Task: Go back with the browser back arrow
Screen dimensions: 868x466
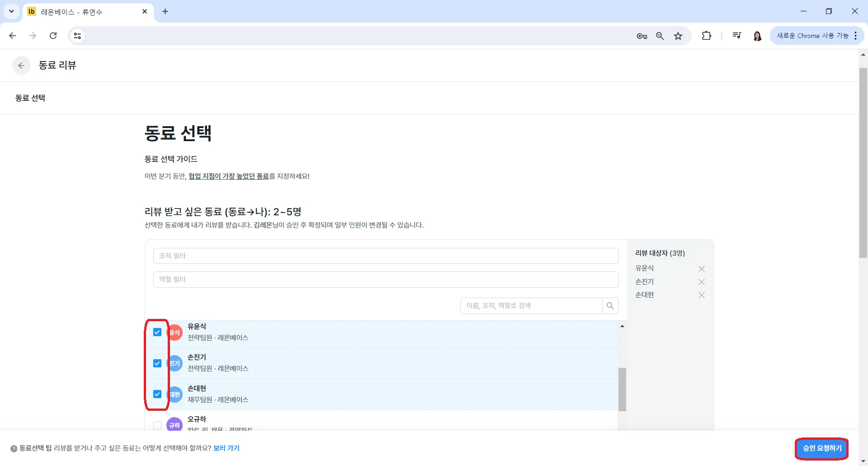Action: pos(13,36)
